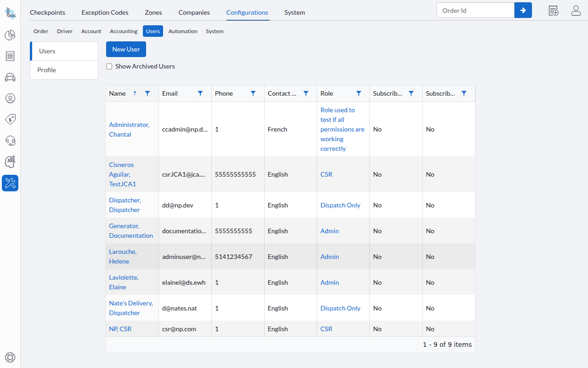Open the Accounting sub-tab

[x=124, y=31]
